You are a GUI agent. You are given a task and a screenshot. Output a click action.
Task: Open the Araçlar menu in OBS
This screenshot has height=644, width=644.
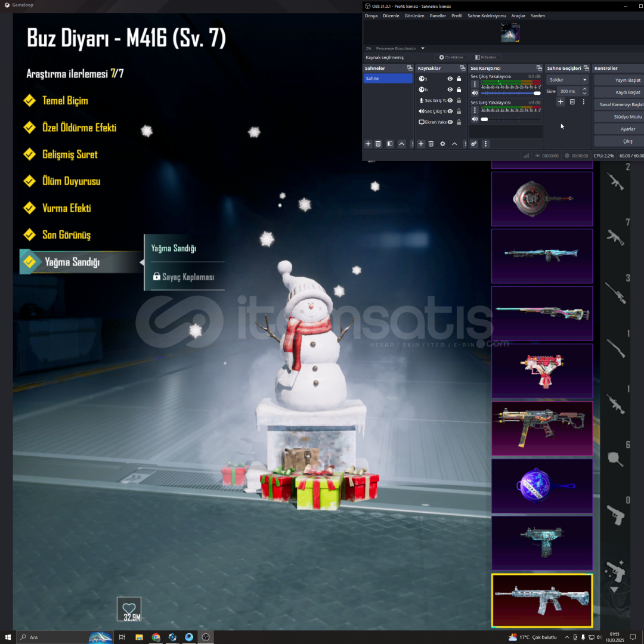[x=518, y=16]
